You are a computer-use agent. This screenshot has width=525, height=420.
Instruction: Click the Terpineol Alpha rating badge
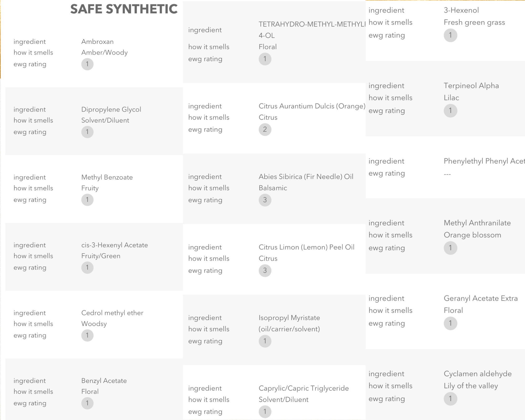[450, 111]
